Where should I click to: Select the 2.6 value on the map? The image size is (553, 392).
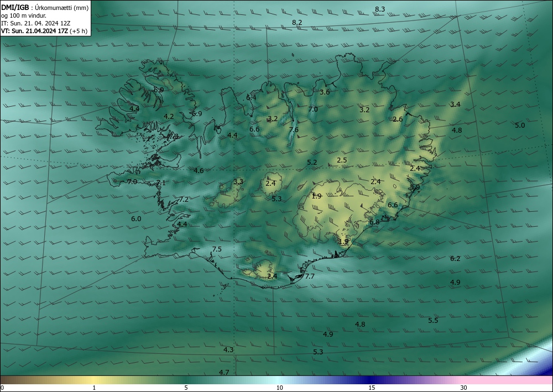(398, 119)
